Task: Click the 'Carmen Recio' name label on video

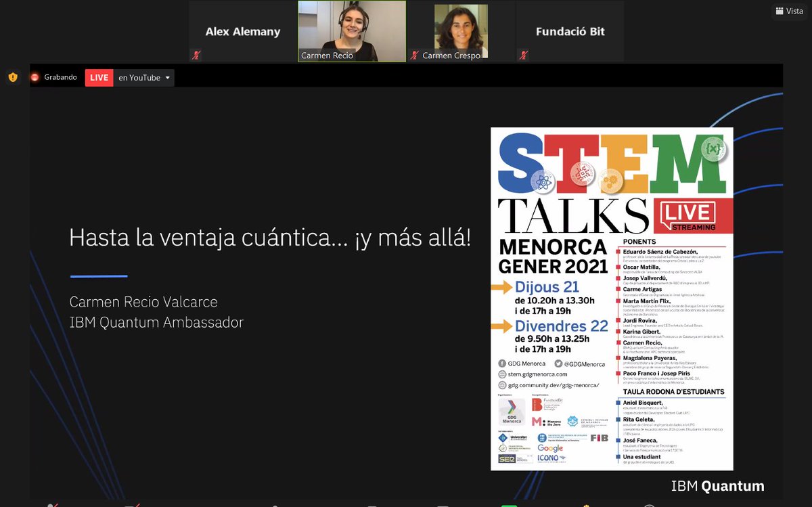Action: point(327,56)
